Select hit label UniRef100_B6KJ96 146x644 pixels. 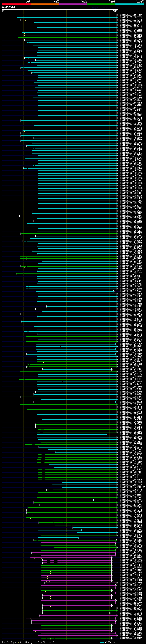click(131, 372)
